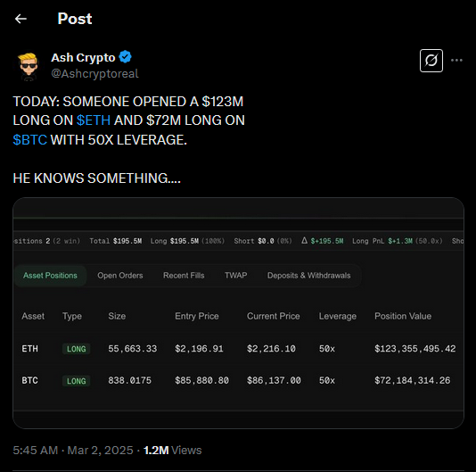Click the blue verified checkmark badge
This screenshot has width=476, height=472.
125,57
